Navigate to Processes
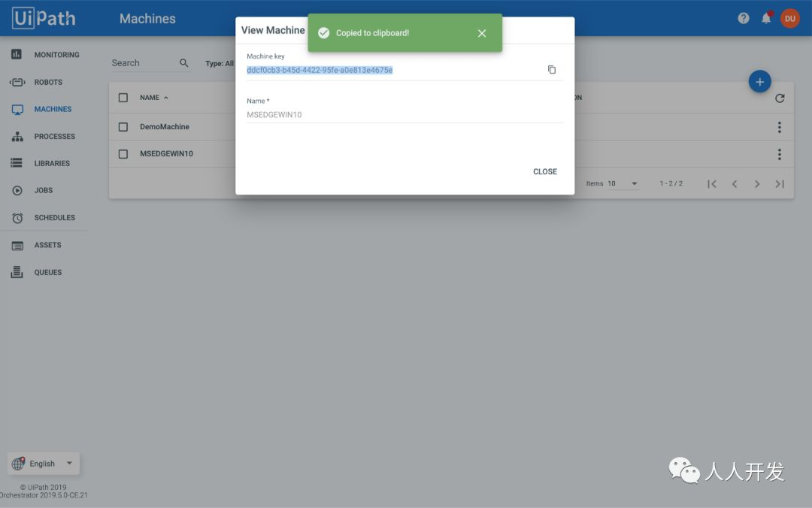 click(x=54, y=136)
